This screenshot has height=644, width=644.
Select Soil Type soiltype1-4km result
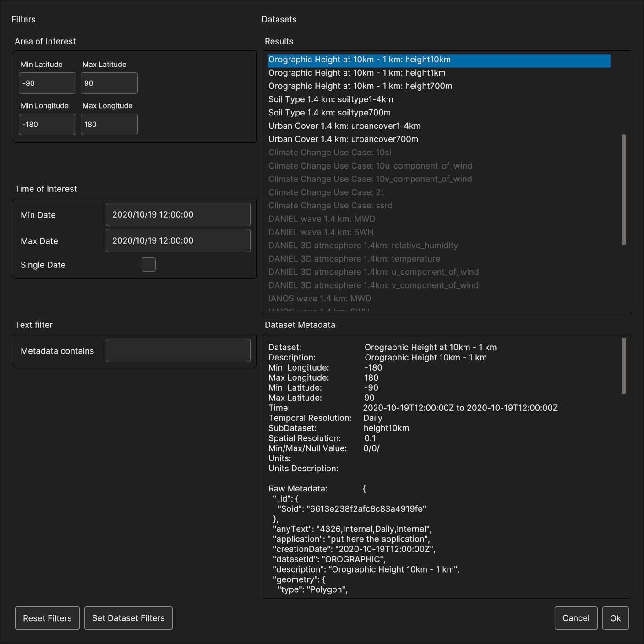tap(439, 99)
